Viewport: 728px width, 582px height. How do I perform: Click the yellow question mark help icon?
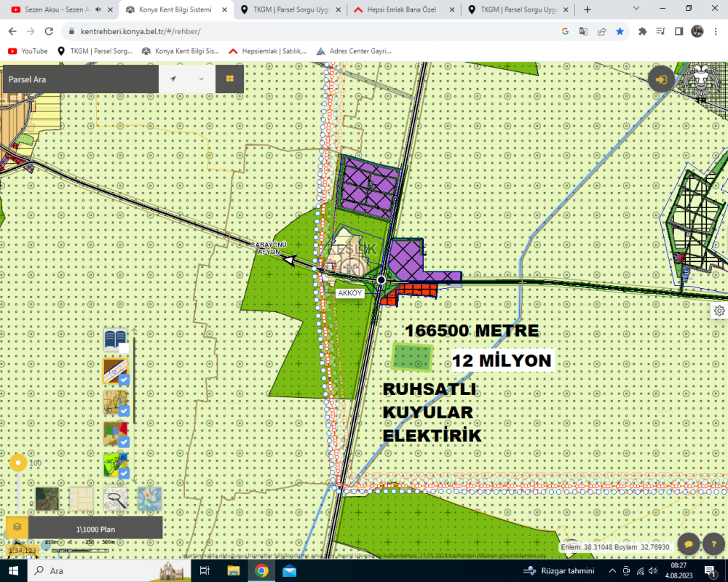pos(713,543)
